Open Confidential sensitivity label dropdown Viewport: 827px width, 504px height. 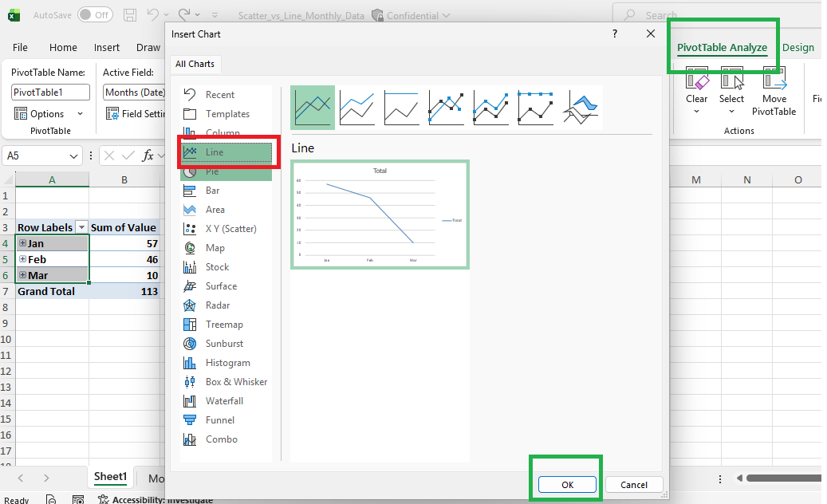[447, 16]
